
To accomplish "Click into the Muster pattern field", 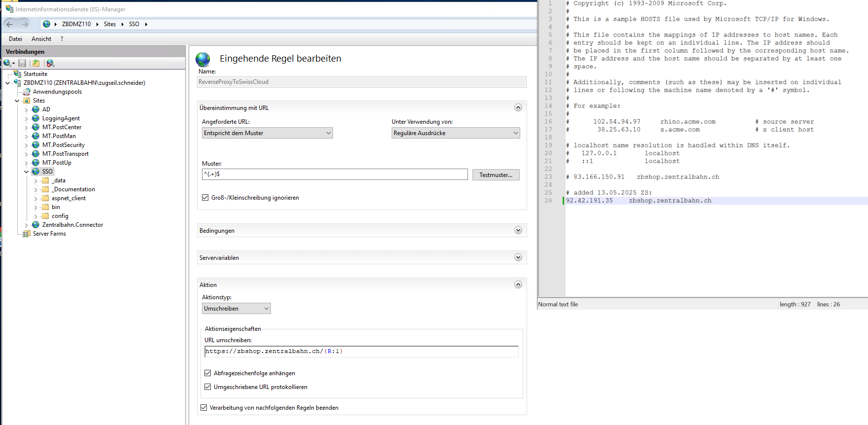I will click(x=334, y=175).
